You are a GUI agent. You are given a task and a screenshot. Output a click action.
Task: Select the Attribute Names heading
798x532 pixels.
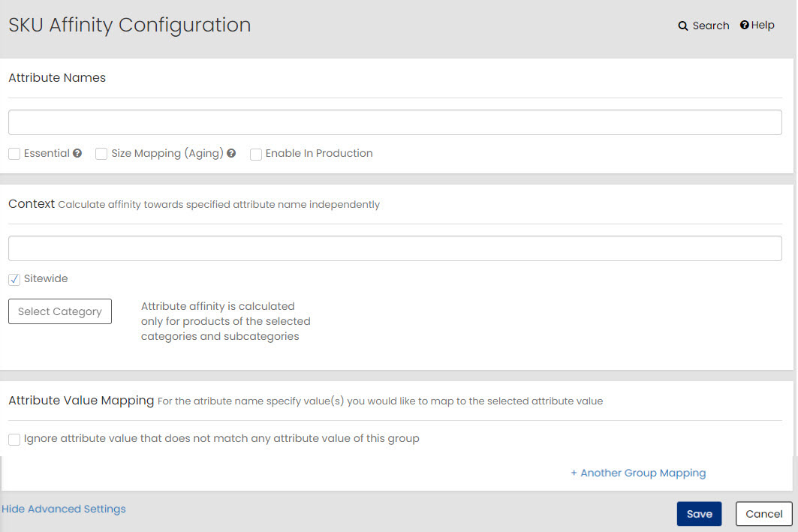click(57, 78)
